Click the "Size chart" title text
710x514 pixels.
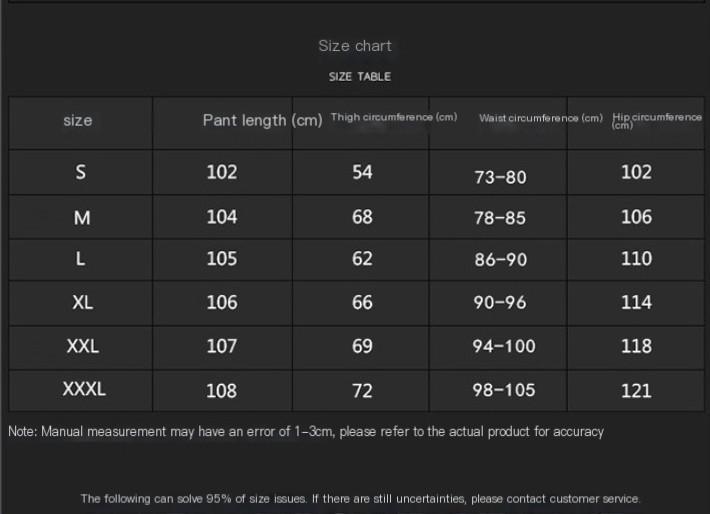tap(355, 46)
